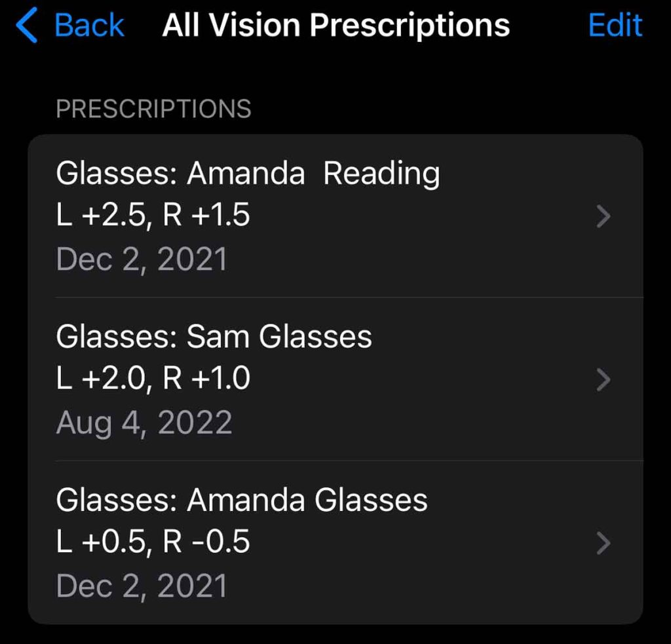This screenshot has width=671, height=644.
Task: Expand the Sam Glasses row chevron
Action: [604, 379]
